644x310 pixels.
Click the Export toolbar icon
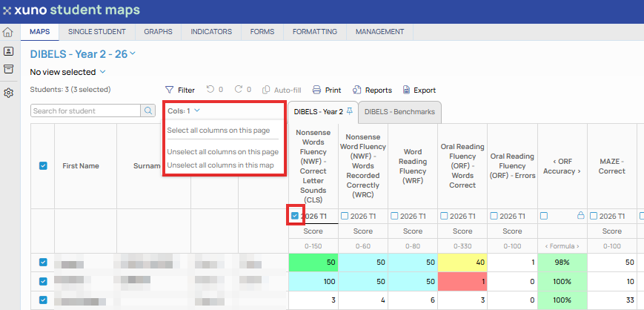coord(407,90)
